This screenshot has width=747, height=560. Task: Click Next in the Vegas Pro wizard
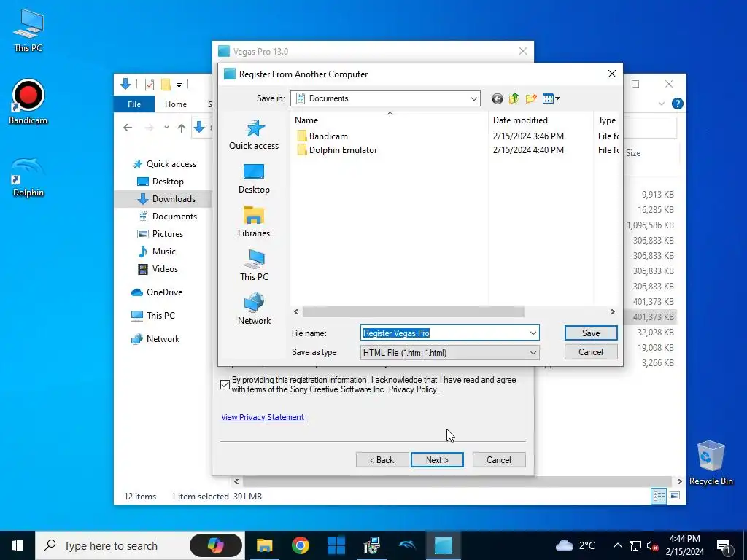click(x=437, y=460)
